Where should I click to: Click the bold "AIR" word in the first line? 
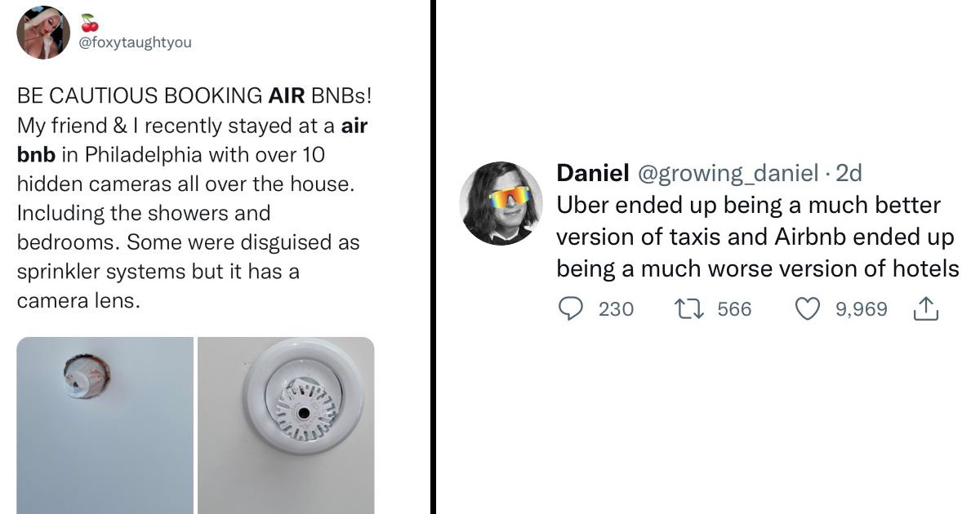click(286, 97)
